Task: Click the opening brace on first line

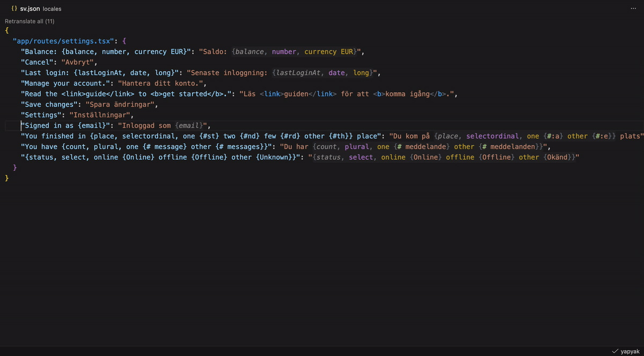Action: click(7, 31)
